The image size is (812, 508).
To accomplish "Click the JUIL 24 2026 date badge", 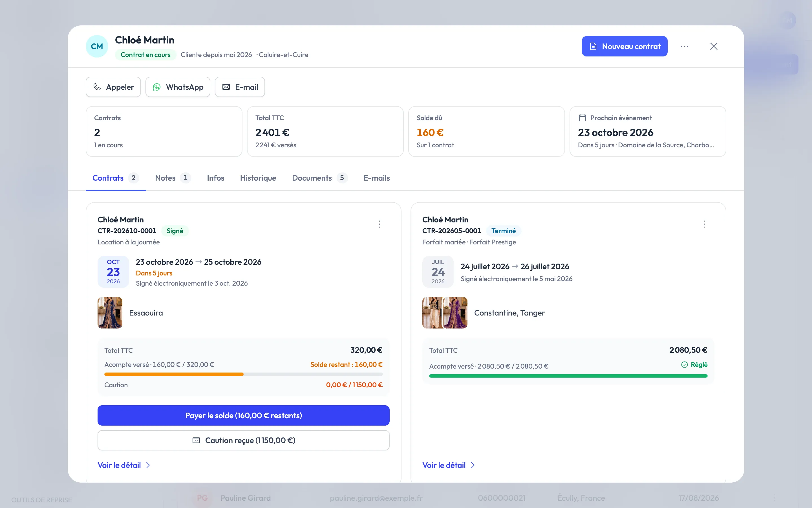I will click(x=438, y=272).
